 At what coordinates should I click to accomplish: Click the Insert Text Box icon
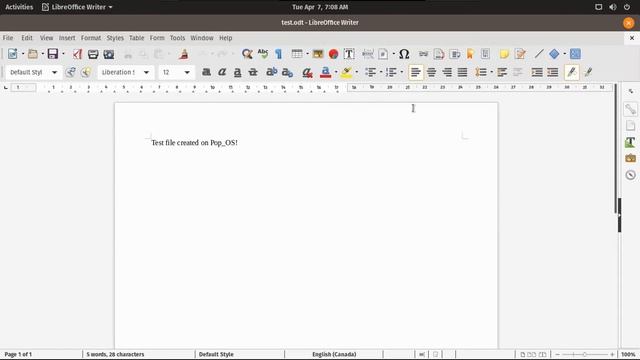(349, 54)
